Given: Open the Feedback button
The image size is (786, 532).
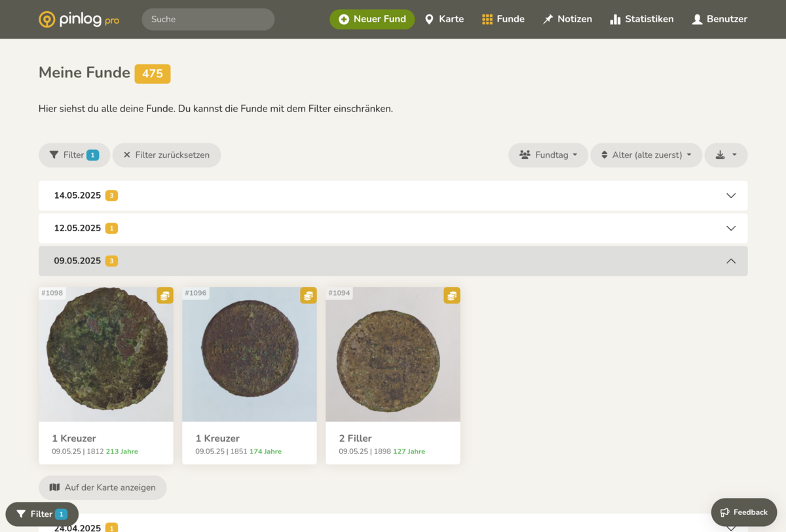Looking at the screenshot, I should click(743, 512).
